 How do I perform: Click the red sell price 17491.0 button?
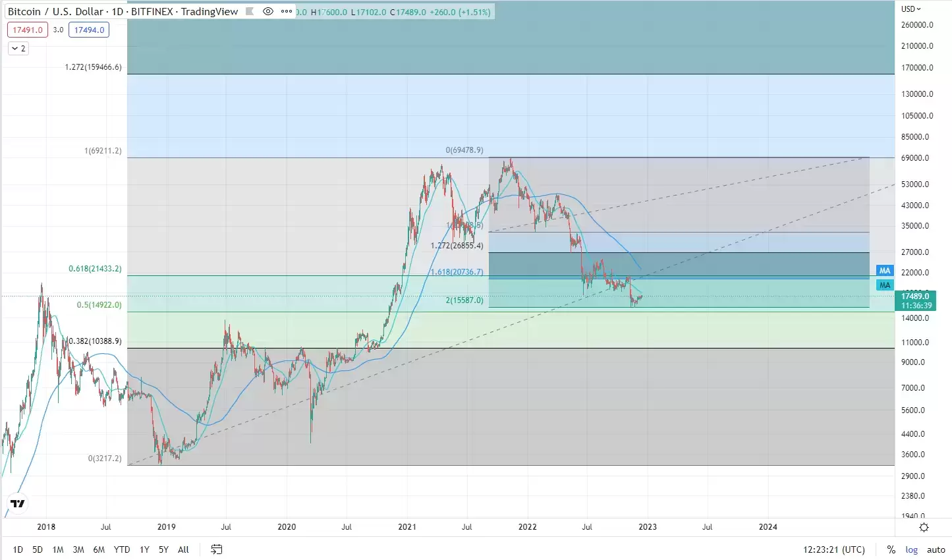coord(28,30)
